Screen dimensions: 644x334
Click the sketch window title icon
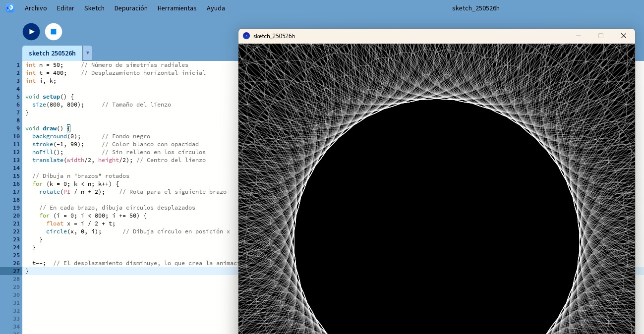pyautogui.click(x=246, y=36)
